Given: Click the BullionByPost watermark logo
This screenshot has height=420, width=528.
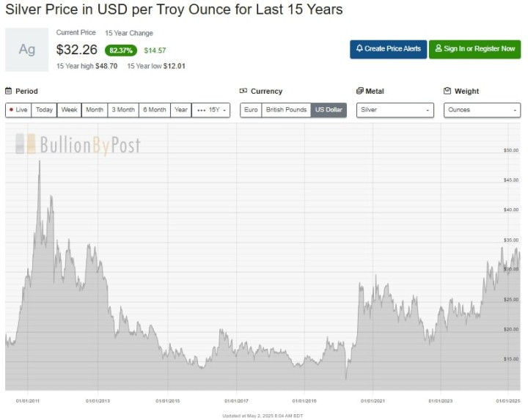Looking at the screenshot, I should click(78, 144).
